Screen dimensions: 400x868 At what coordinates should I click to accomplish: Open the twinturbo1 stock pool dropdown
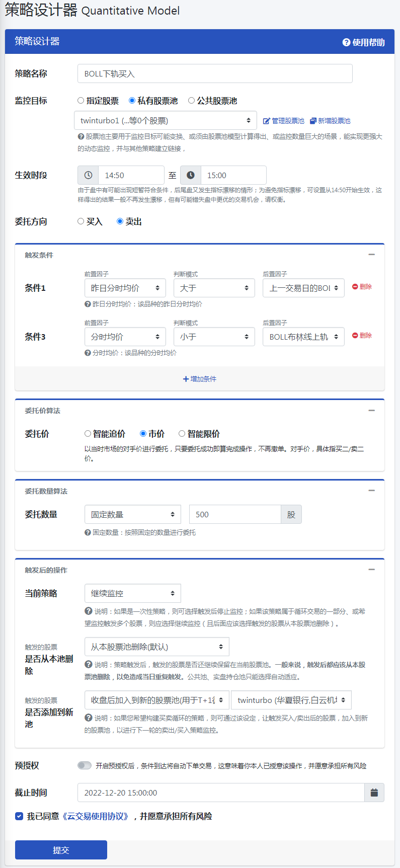tap(166, 121)
